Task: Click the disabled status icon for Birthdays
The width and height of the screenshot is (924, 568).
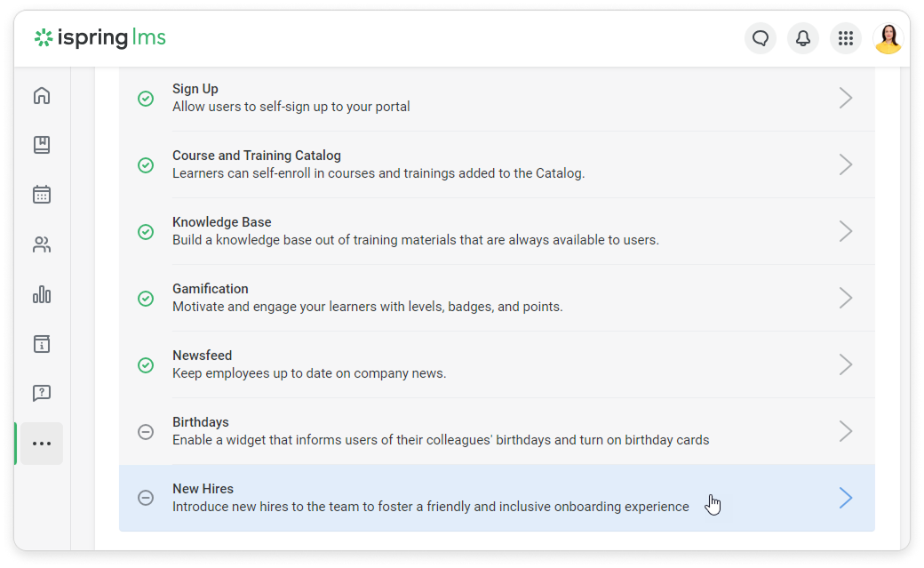Action: click(146, 431)
